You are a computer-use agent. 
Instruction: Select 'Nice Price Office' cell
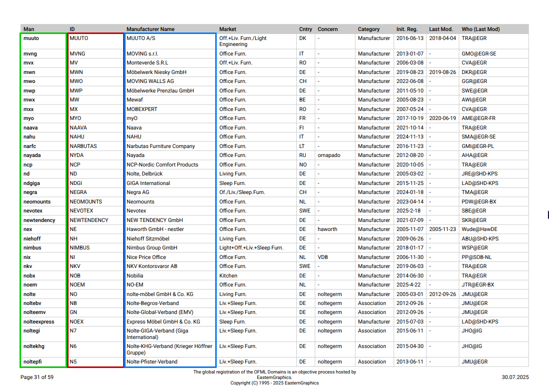tap(146, 257)
